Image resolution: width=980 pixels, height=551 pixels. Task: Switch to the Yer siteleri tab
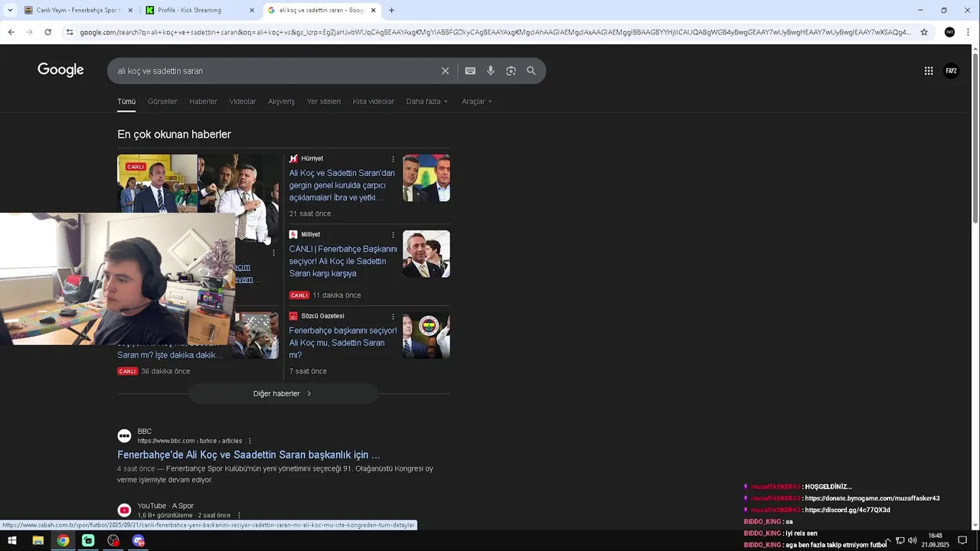[x=324, y=102]
